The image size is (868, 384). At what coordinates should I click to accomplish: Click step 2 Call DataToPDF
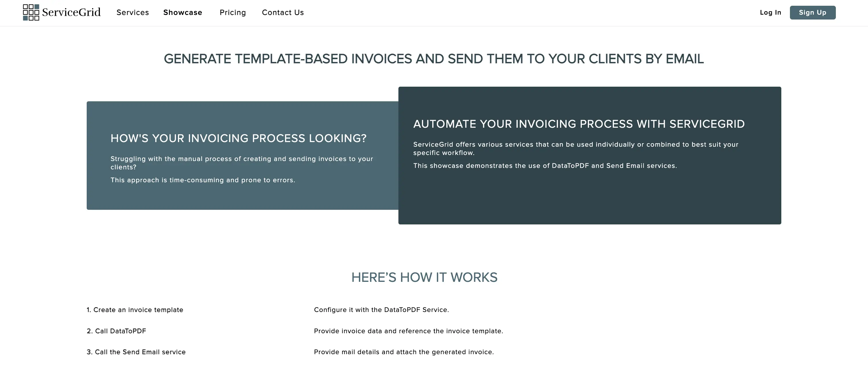pyautogui.click(x=116, y=331)
